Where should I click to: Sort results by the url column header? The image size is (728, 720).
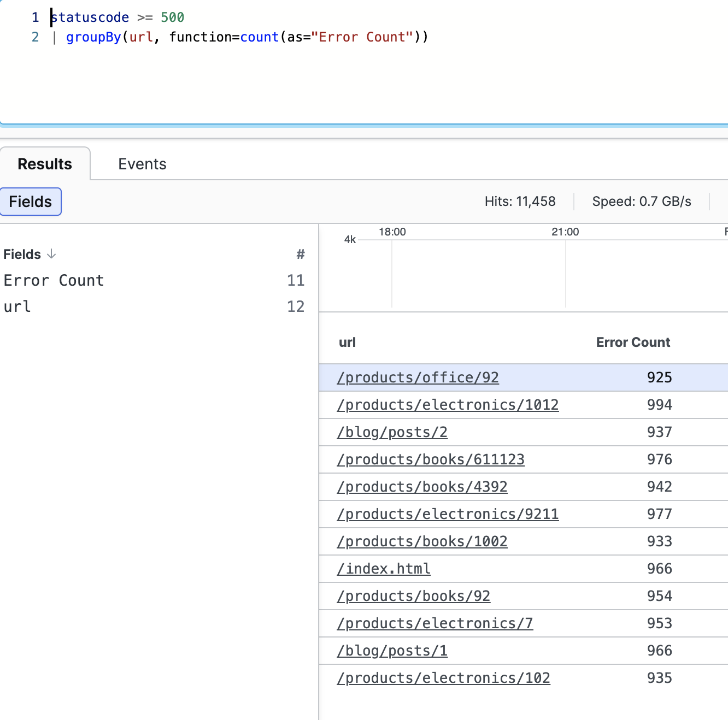click(x=347, y=342)
